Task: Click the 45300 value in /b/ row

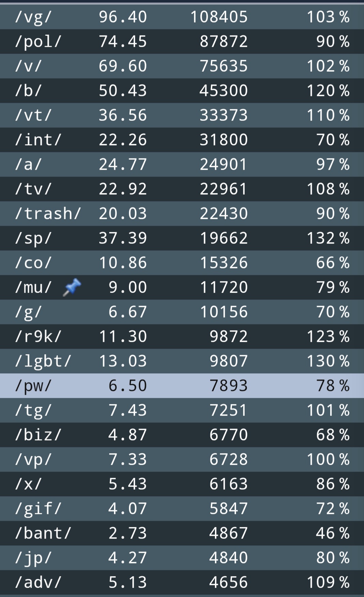Action: 224,91
